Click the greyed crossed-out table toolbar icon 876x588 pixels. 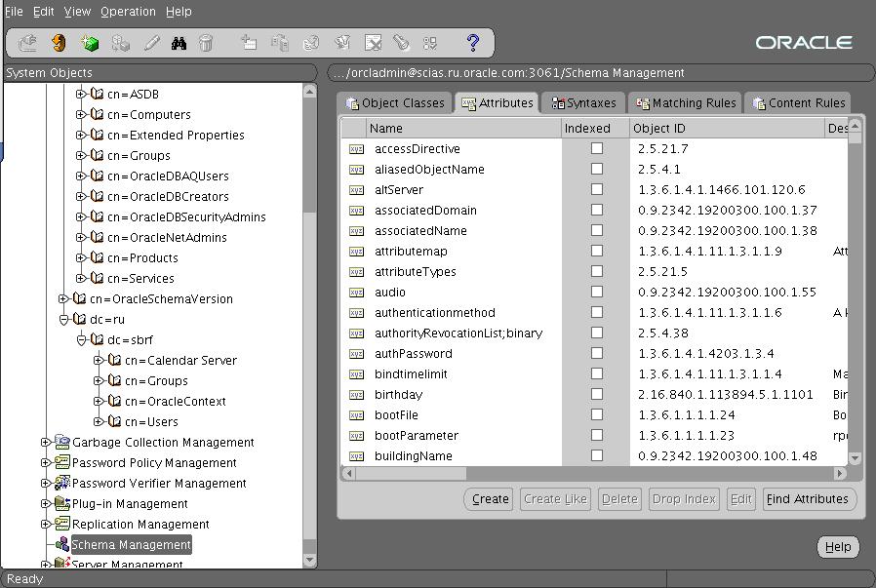(x=373, y=43)
